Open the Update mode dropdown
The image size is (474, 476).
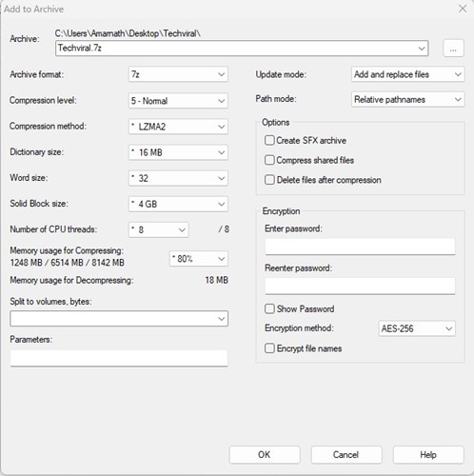[408, 74]
